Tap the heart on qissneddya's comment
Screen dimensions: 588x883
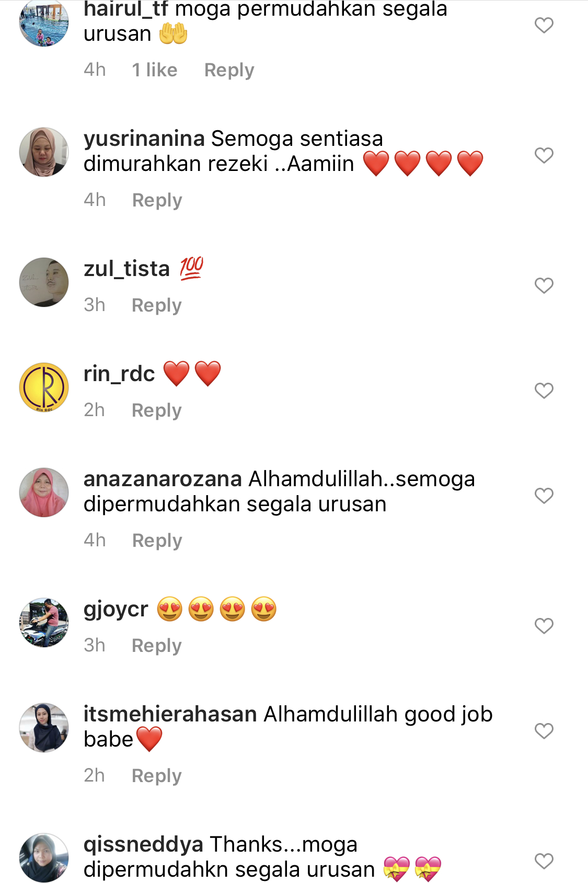pos(544,861)
